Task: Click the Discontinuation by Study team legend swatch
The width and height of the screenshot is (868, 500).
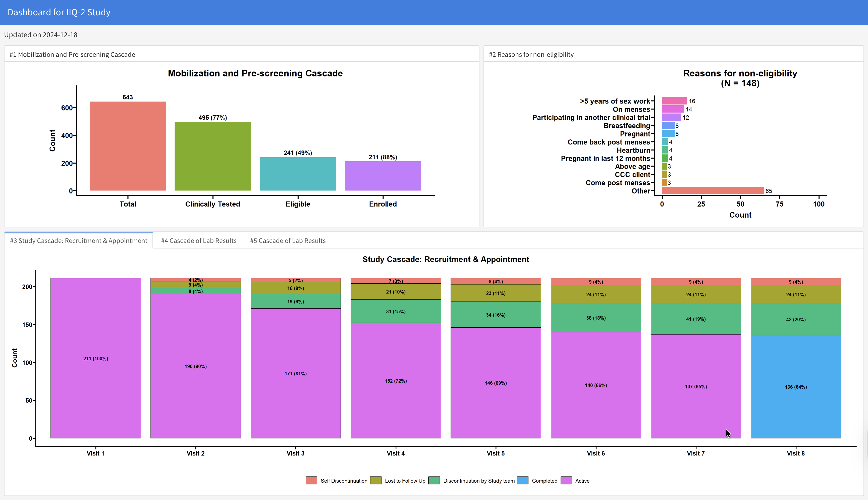Action: (x=434, y=480)
